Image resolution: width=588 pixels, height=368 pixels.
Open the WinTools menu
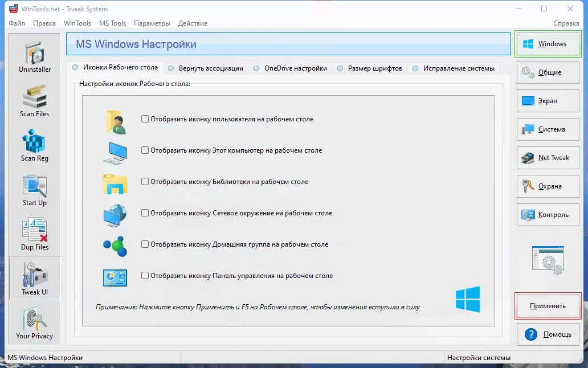point(77,23)
